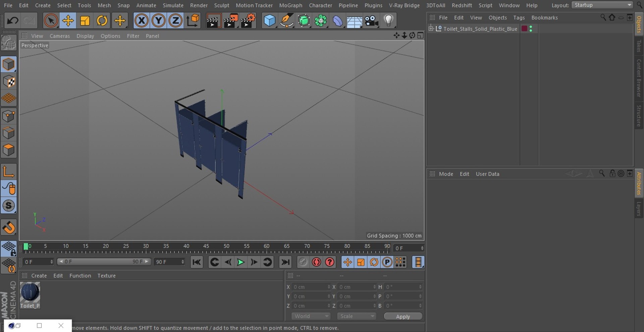Toggle Position keyframe recording

tap(347, 262)
